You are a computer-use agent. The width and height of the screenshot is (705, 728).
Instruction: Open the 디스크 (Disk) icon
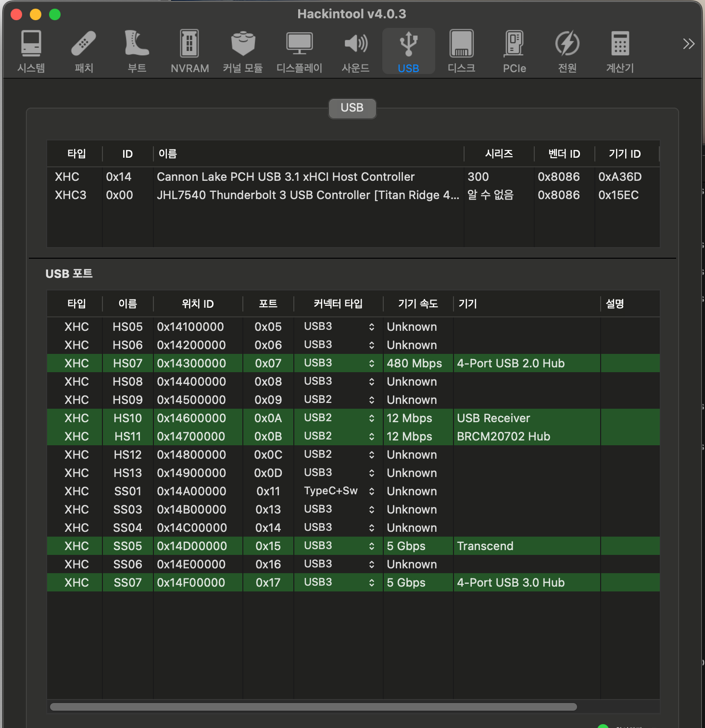click(x=461, y=51)
